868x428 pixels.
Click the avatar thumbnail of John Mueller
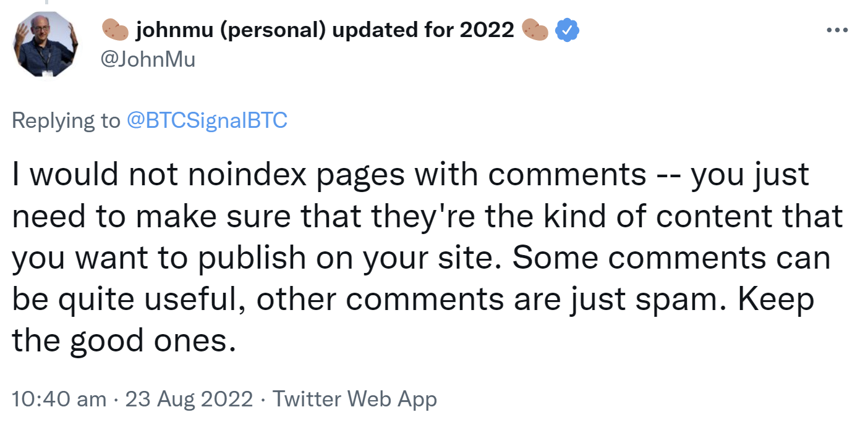coord(45,44)
